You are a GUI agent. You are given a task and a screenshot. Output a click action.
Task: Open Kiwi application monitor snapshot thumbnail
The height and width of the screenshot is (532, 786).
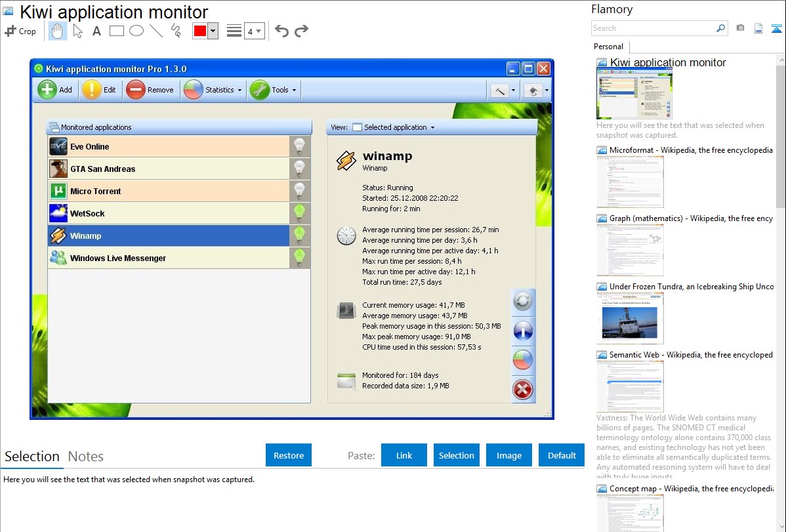coord(634,94)
